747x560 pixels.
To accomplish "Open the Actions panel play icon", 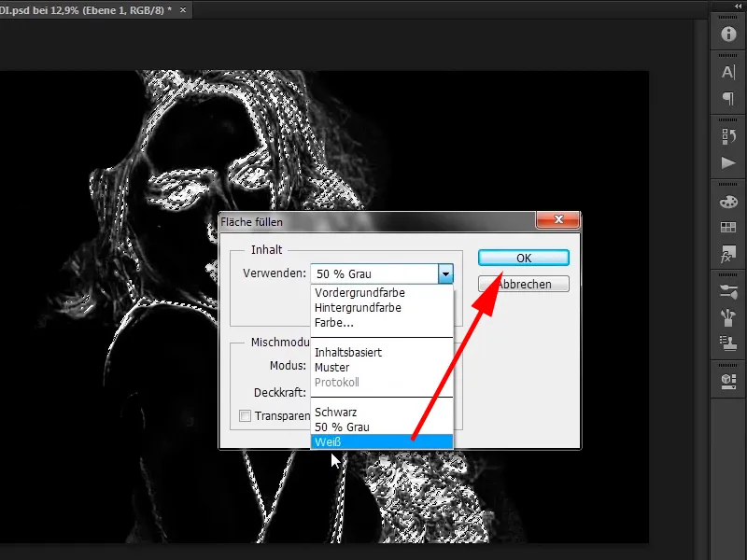I will tap(728, 162).
